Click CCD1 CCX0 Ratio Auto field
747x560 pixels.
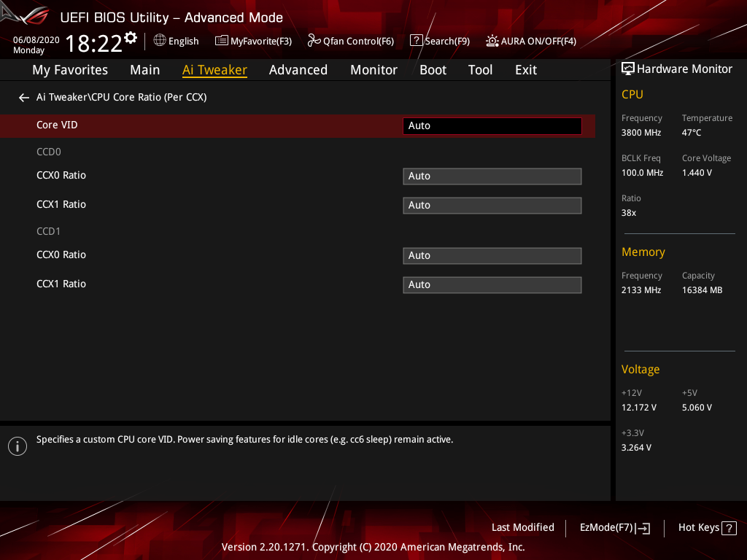click(x=492, y=256)
